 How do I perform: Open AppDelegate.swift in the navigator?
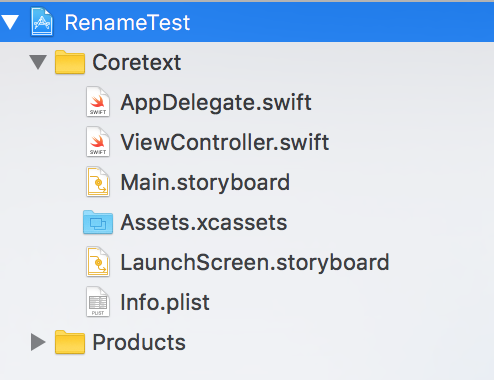click(216, 103)
